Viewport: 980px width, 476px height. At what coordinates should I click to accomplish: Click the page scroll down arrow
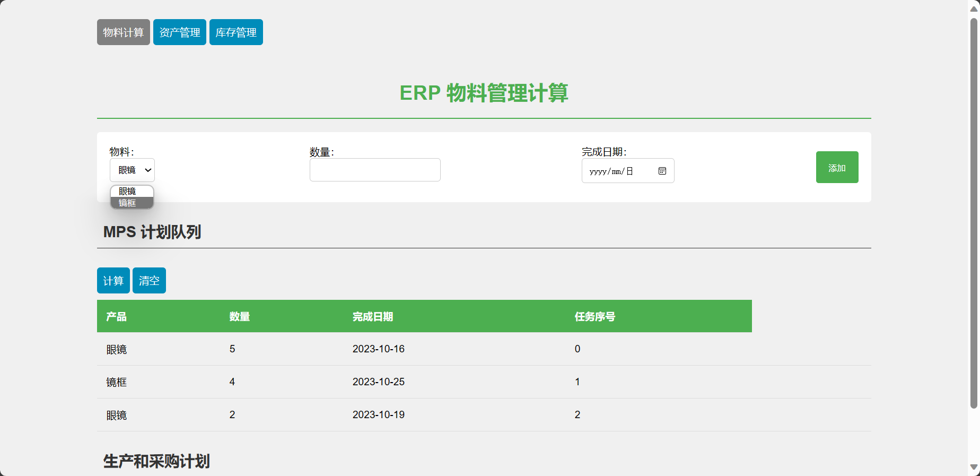pos(974,468)
